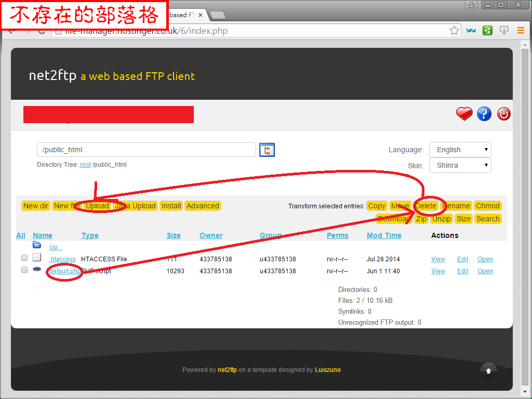Click the default.php size value 10293

point(176,271)
